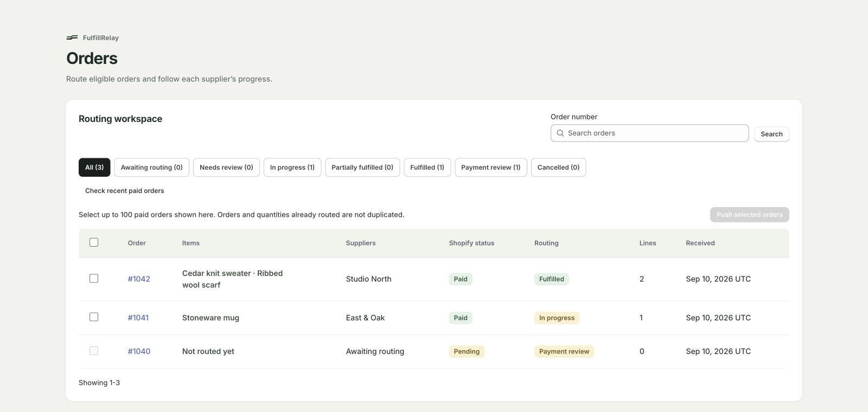
Task: Click the Showing 1-3 footer text
Action: click(99, 383)
